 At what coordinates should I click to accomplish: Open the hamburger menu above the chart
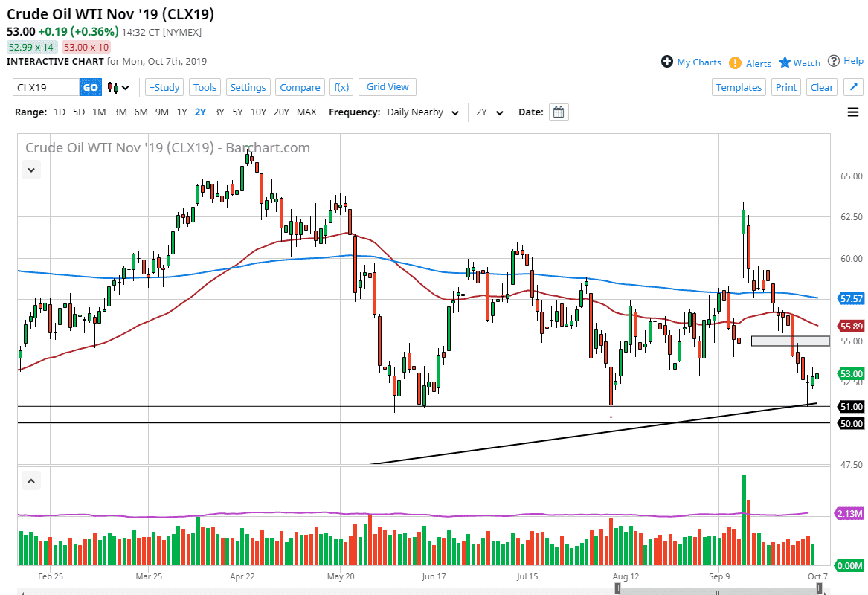click(x=852, y=112)
